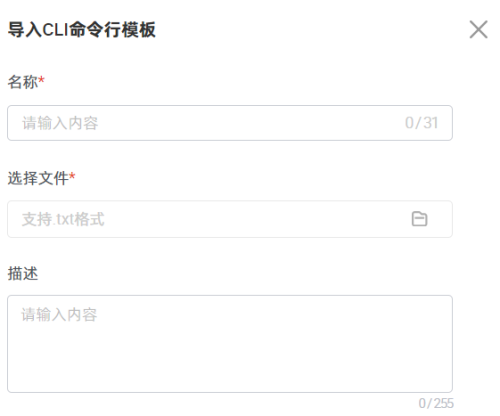Click the 选择文件 field label
The image size is (500, 416).
38,178
